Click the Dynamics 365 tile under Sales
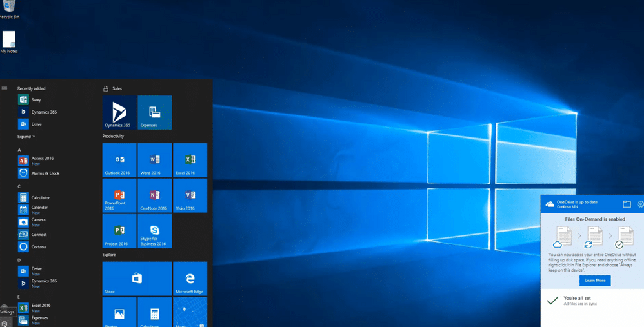 (119, 112)
